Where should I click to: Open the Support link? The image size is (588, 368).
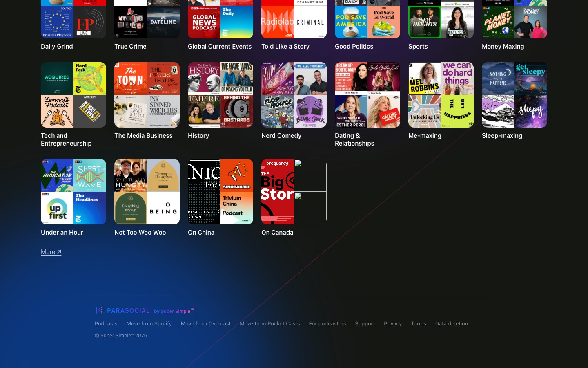[x=365, y=323]
